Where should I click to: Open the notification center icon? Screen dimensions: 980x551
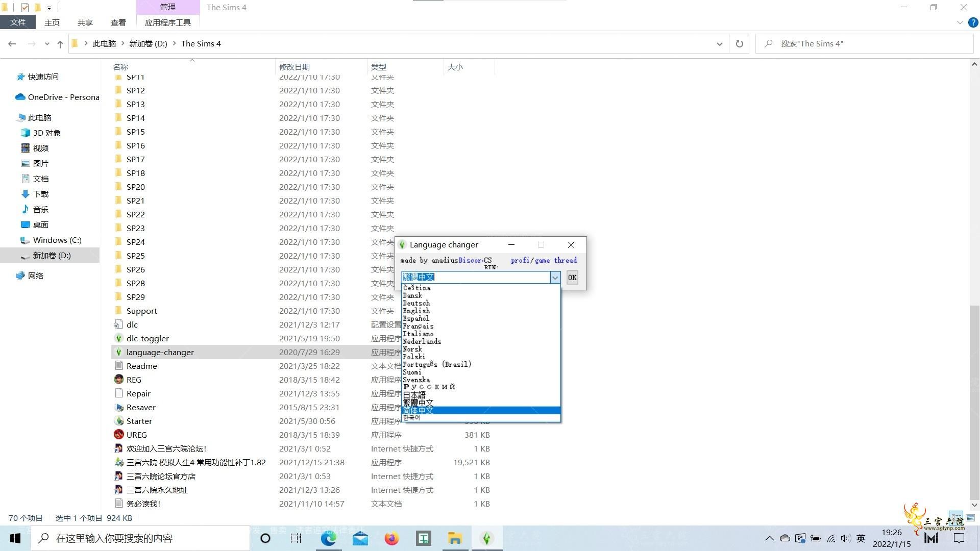959,538
